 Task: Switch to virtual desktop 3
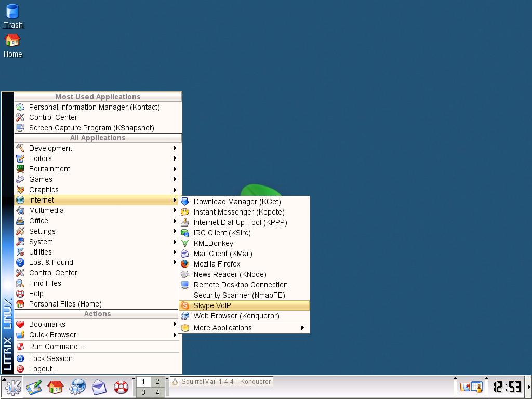[x=143, y=392]
